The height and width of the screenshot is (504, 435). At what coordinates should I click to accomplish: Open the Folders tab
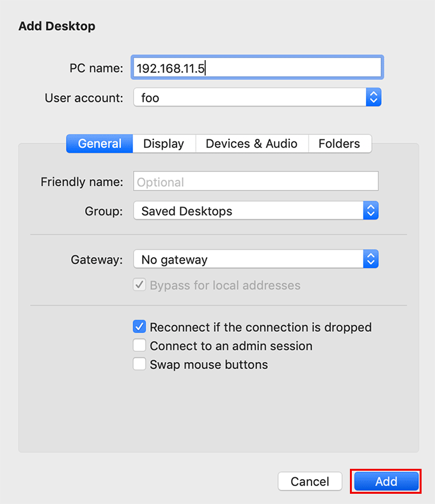click(x=339, y=144)
